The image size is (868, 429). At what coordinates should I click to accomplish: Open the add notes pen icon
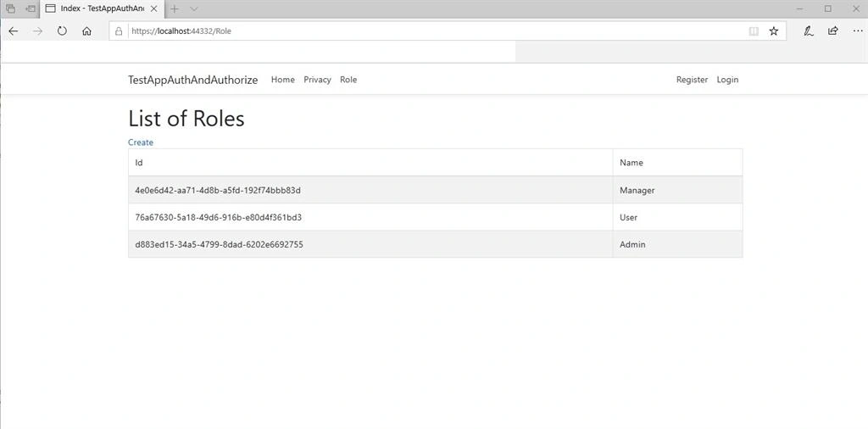click(808, 31)
